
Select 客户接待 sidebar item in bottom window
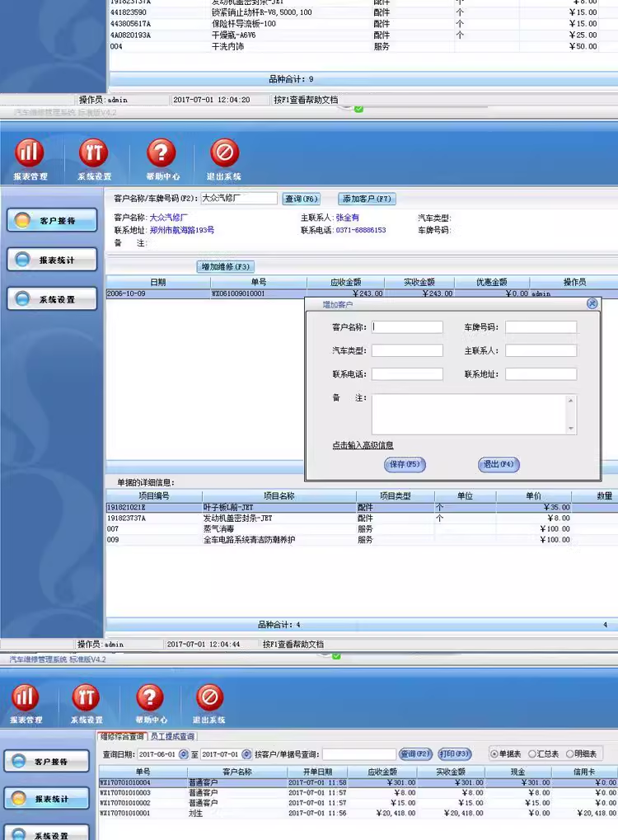[x=47, y=761]
